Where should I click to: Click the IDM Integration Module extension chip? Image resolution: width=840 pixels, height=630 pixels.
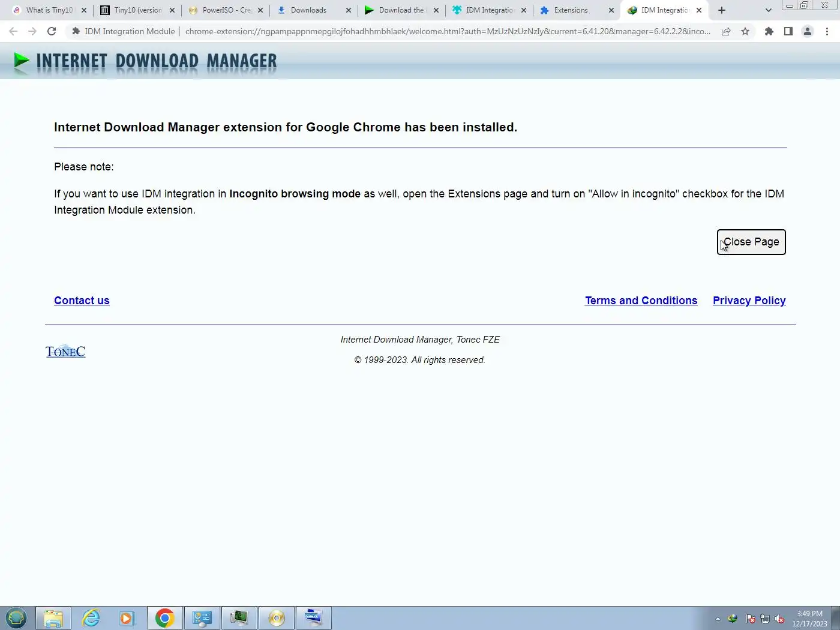(123, 31)
